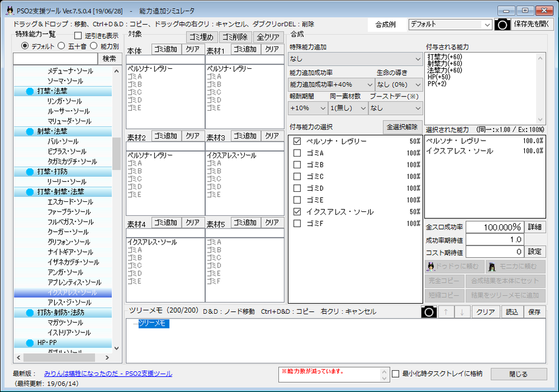Select the デフォルト radio button
Screen dimensions: 559x392
click(25, 46)
